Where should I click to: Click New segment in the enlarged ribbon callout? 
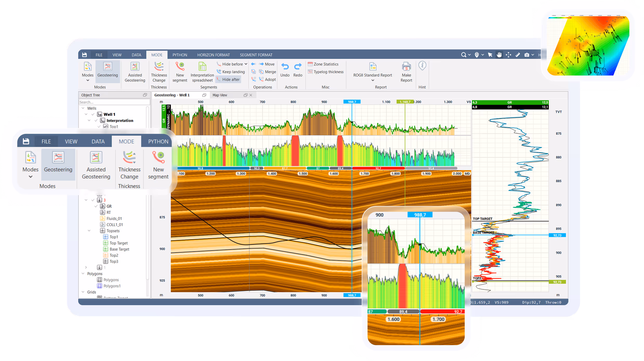[x=158, y=165]
